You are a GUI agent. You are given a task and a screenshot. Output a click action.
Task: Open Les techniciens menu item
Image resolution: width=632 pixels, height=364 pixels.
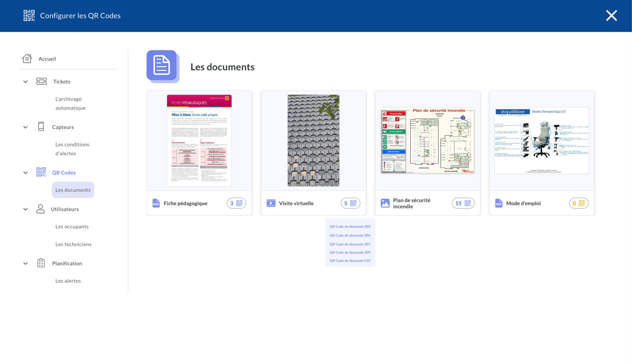pyautogui.click(x=73, y=244)
